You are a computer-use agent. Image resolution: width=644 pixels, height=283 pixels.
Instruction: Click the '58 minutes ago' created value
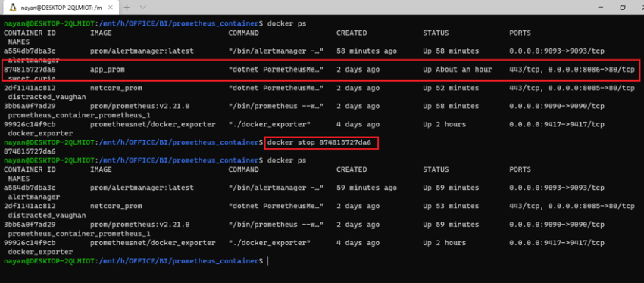point(367,51)
